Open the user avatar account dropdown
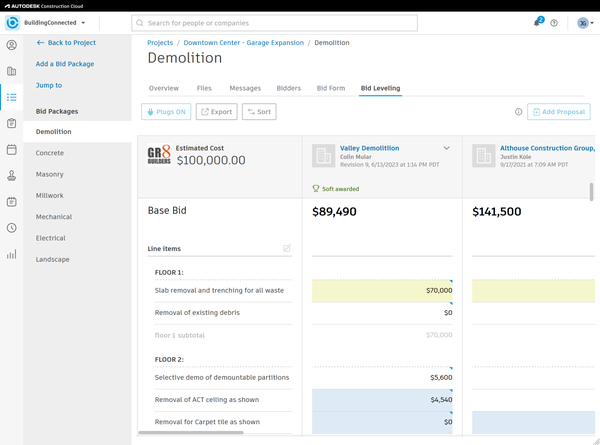Image resolution: width=600 pixels, height=445 pixels. tap(585, 23)
